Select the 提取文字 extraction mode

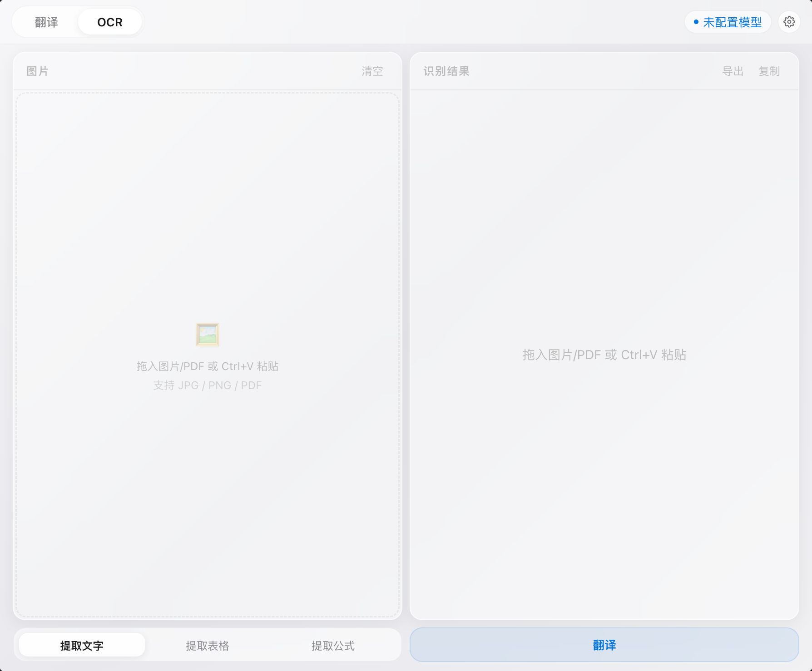pyautogui.click(x=82, y=645)
